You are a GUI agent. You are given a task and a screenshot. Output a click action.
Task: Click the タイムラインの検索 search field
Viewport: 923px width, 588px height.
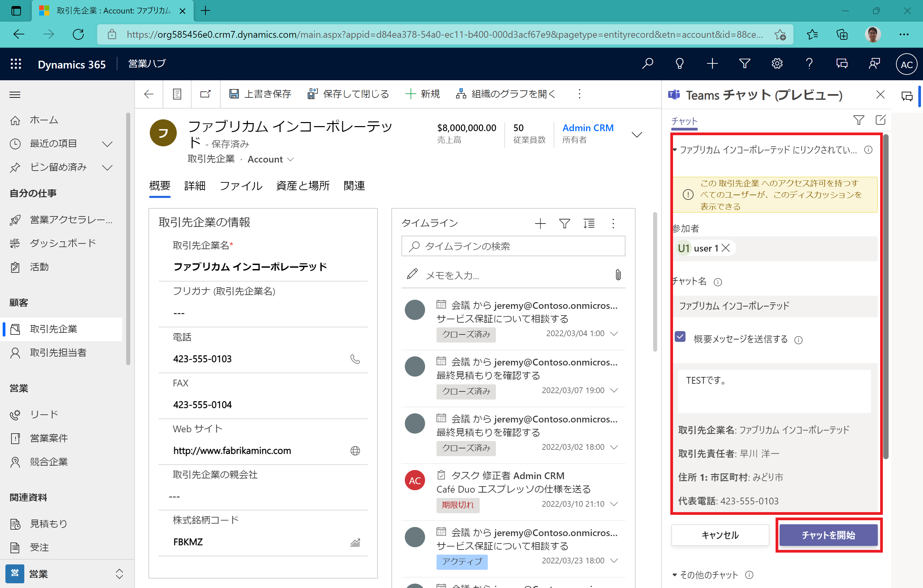coord(513,246)
